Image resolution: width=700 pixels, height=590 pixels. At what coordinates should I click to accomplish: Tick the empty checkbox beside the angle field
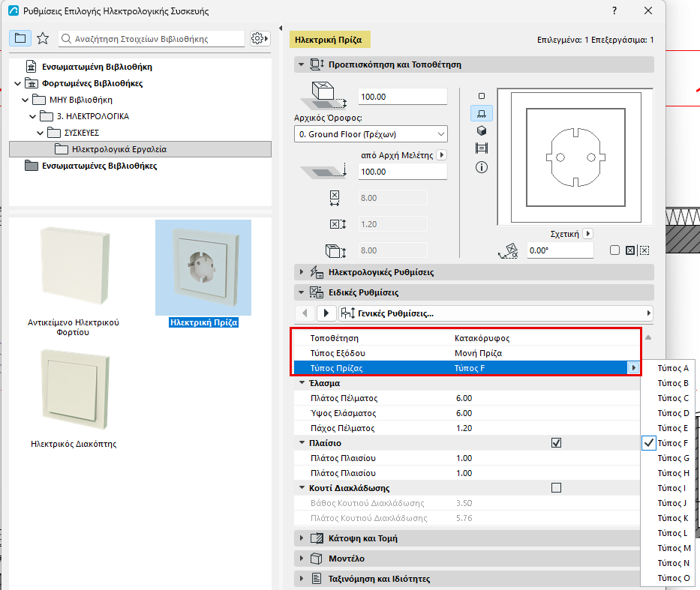point(614,250)
